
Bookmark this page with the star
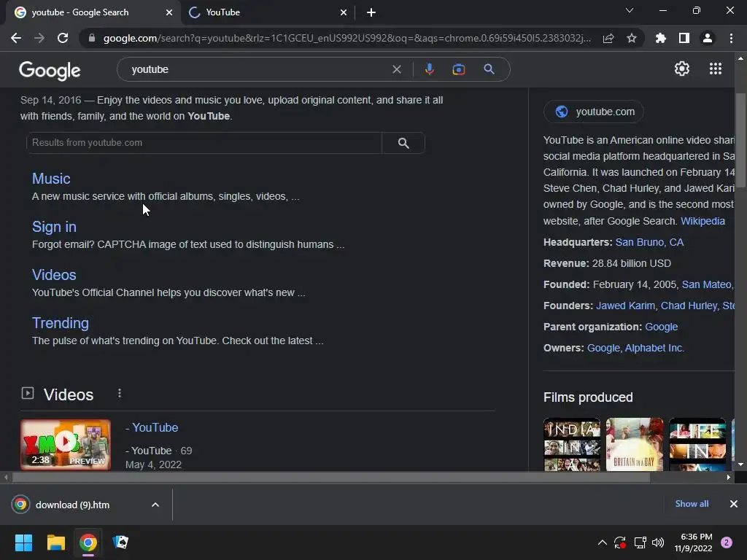click(632, 38)
